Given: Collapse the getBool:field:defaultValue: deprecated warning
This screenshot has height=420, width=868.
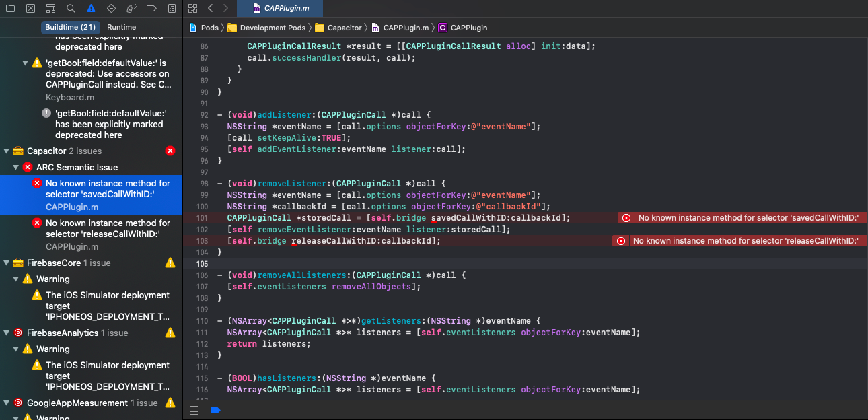Looking at the screenshot, I should (x=26, y=63).
